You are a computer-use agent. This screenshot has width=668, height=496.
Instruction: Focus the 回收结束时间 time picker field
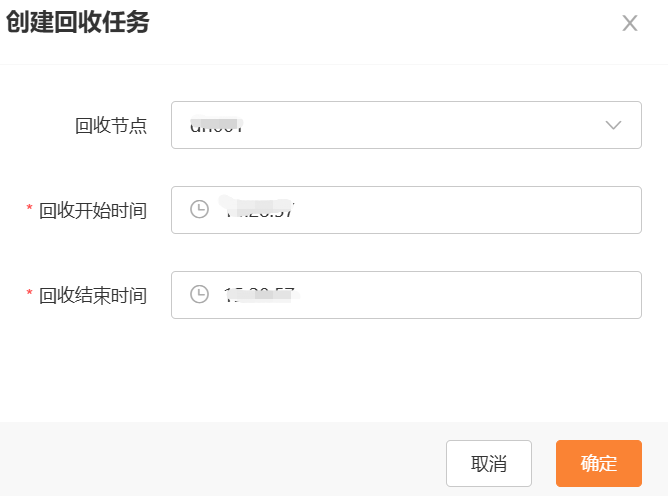pos(406,295)
